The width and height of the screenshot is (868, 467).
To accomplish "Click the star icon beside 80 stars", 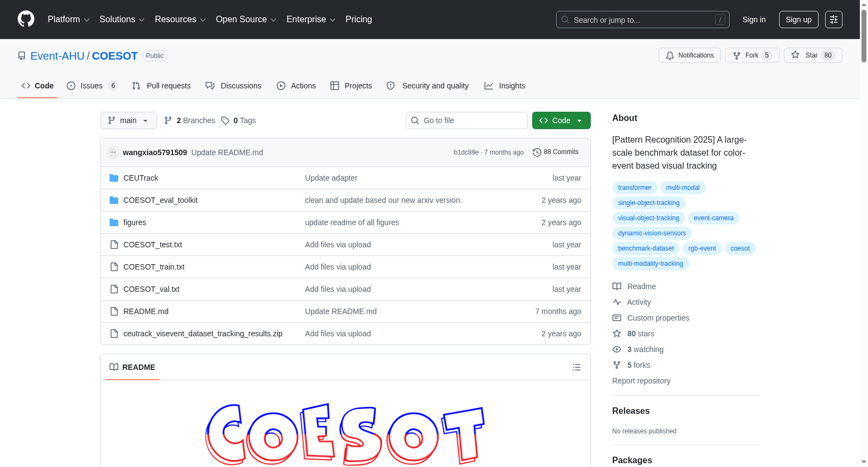I will pos(617,334).
